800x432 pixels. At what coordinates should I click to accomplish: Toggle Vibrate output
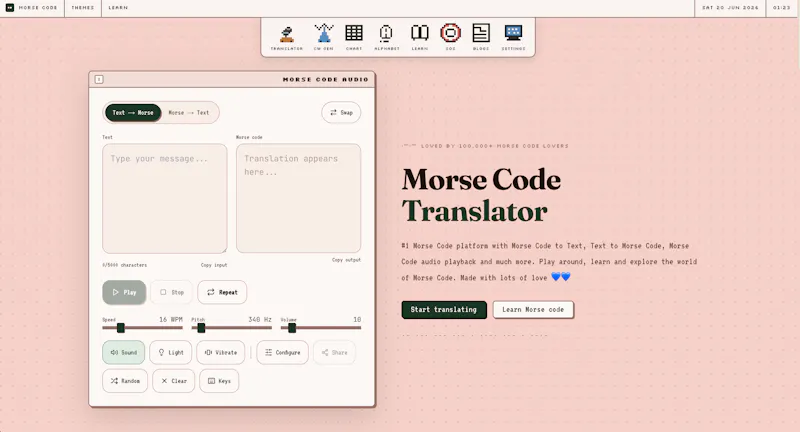point(220,352)
